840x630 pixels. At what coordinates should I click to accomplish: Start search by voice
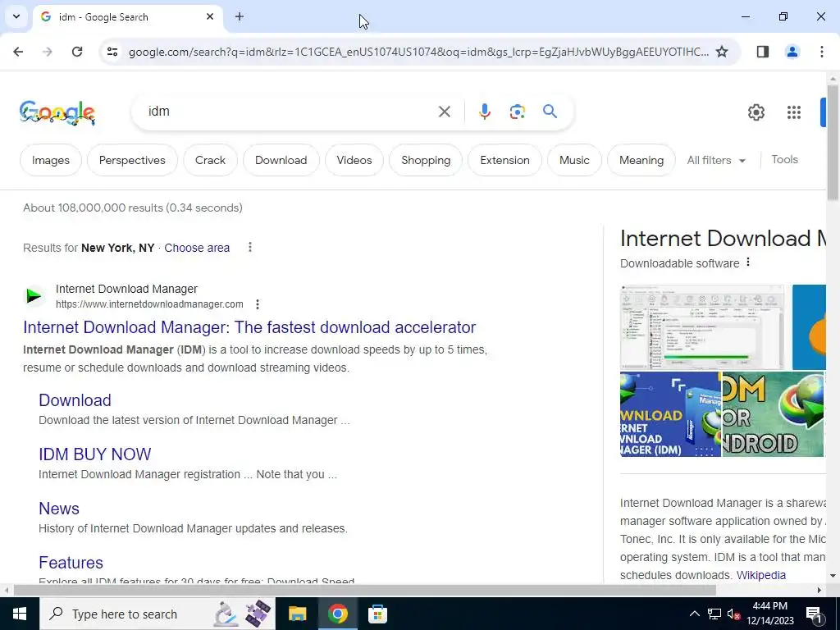pyautogui.click(x=484, y=112)
